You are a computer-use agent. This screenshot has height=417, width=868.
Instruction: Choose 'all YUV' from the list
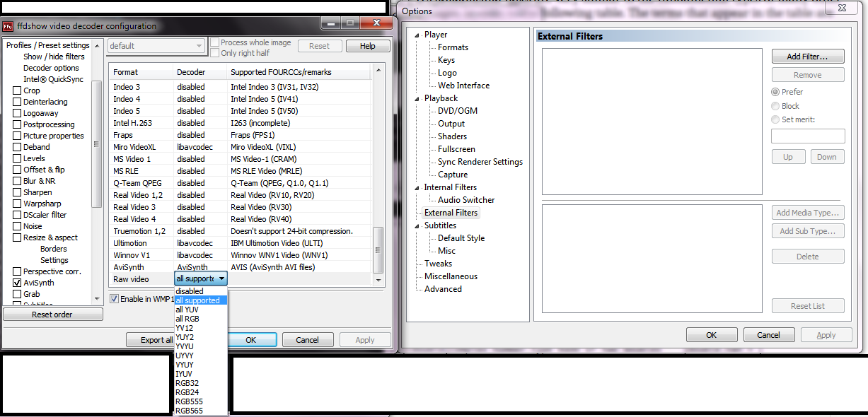pos(201,310)
